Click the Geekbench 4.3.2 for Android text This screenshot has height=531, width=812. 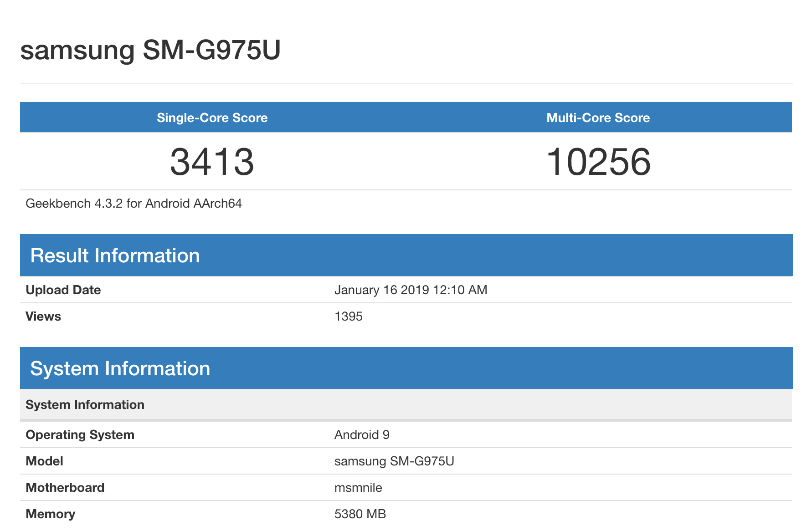(x=134, y=204)
